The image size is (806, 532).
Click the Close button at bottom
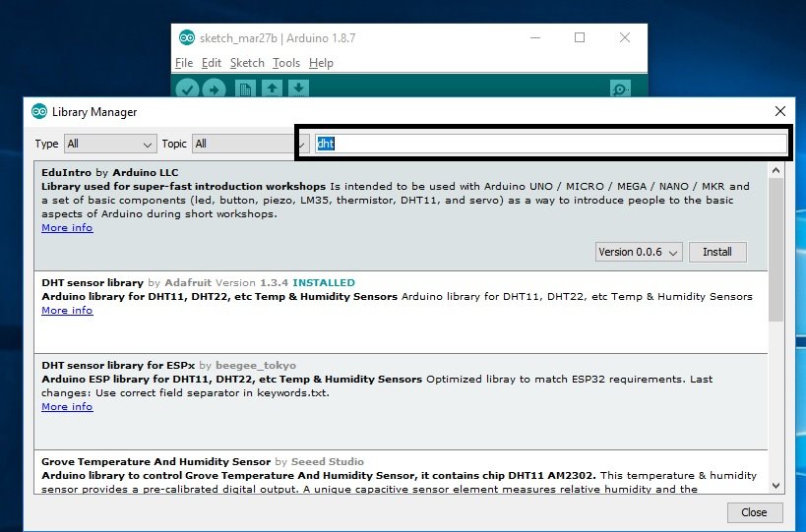tap(755, 512)
